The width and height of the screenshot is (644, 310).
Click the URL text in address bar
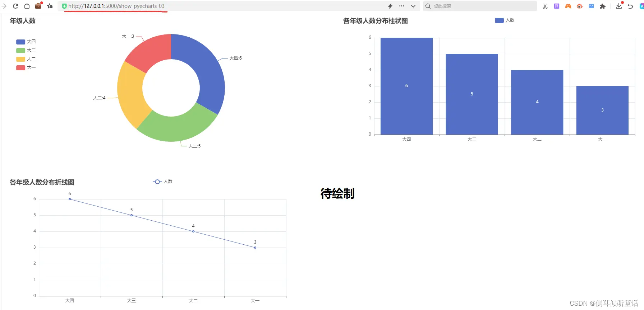(116, 6)
